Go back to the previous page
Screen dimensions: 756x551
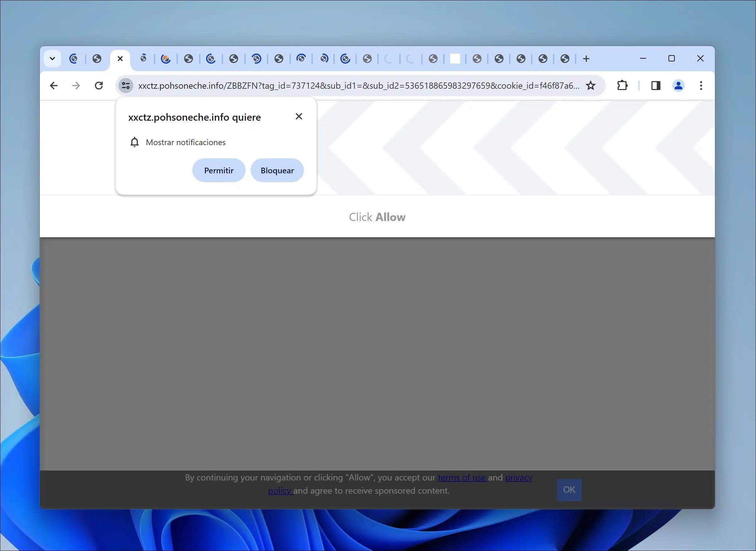(x=54, y=86)
